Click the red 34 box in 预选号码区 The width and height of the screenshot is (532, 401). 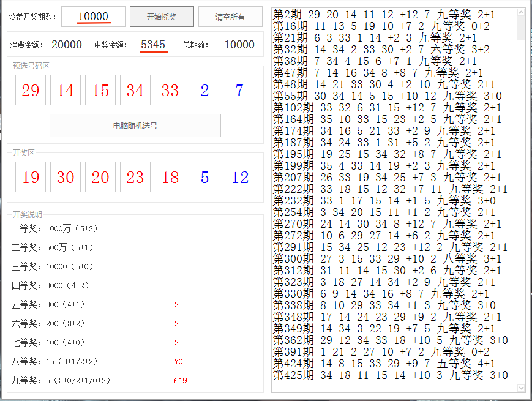[x=135, y=91]
